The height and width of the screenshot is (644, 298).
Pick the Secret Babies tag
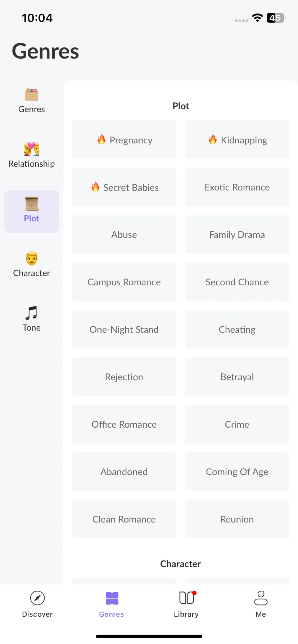[x=124, y=187]
